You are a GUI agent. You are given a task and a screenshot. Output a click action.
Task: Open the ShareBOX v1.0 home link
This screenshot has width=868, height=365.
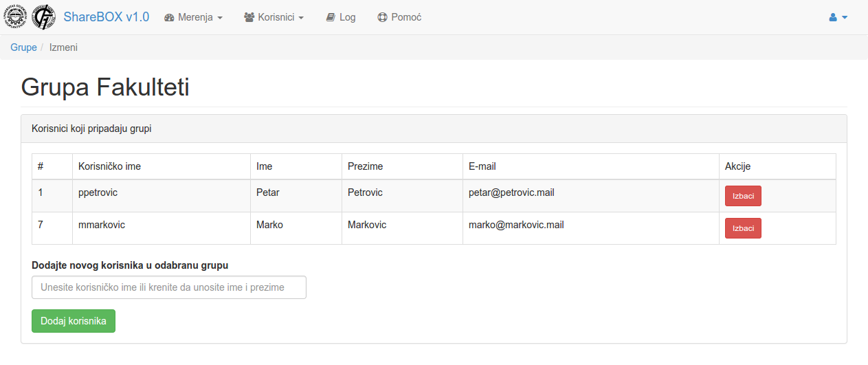(x=106, y=17)
